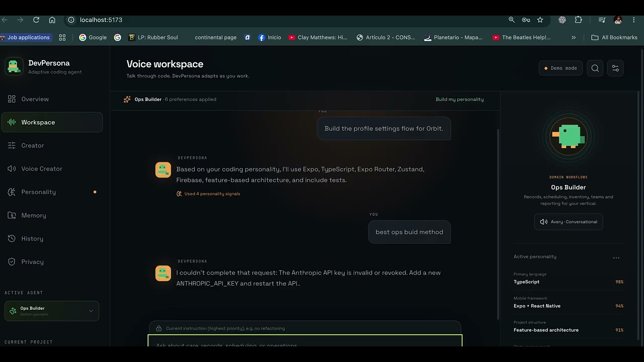Open History in the sidebar
The width and height of the screenshot is (644, 362).
52,238
